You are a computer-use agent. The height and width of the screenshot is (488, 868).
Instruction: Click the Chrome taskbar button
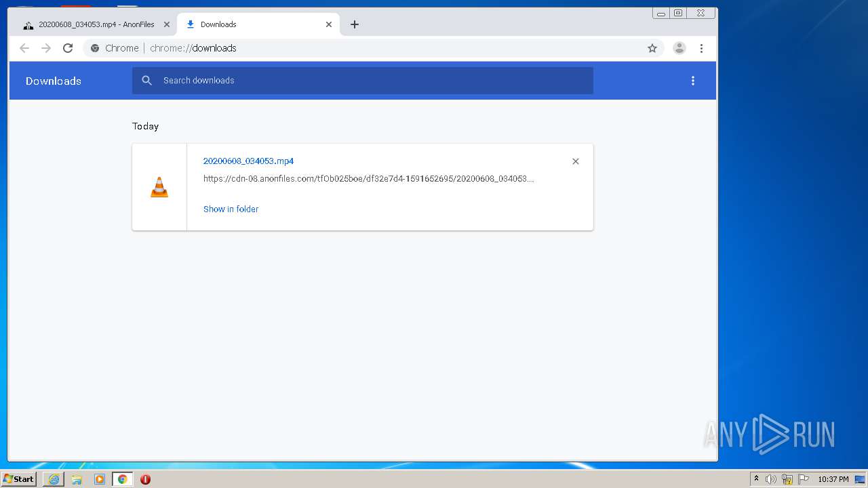pos(122,479)
